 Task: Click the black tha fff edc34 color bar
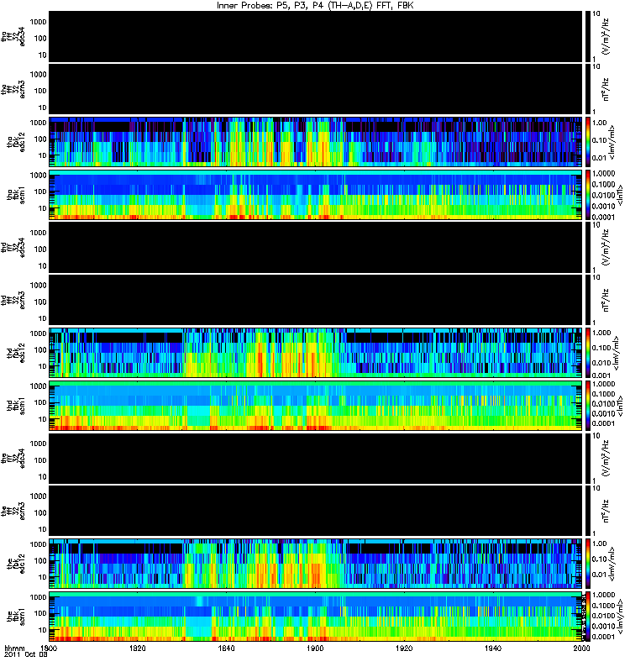coord(587,36)
